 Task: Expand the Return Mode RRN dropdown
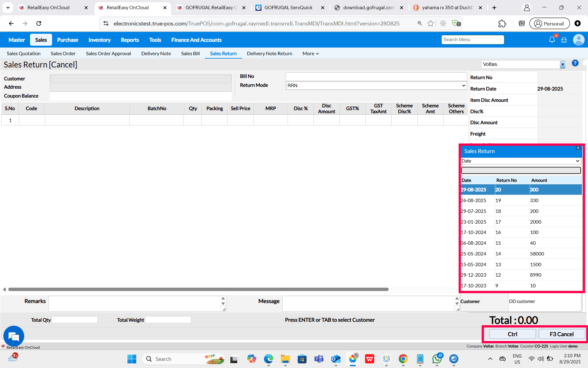coord(376,86)
